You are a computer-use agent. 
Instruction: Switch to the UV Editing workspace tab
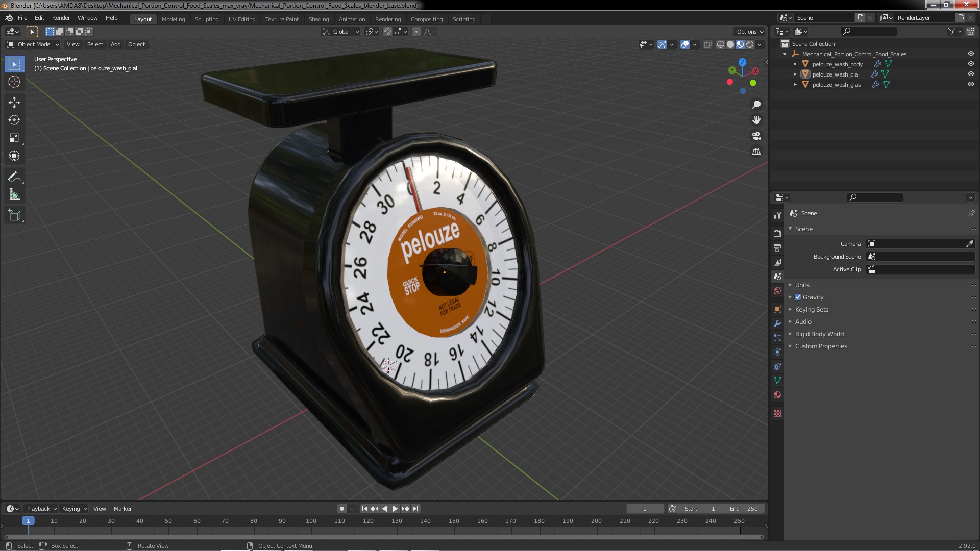[242, 19]
